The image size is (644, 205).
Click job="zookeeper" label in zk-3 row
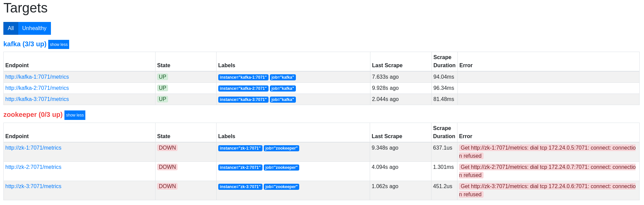pyautogui.click(x=281, y=187)
